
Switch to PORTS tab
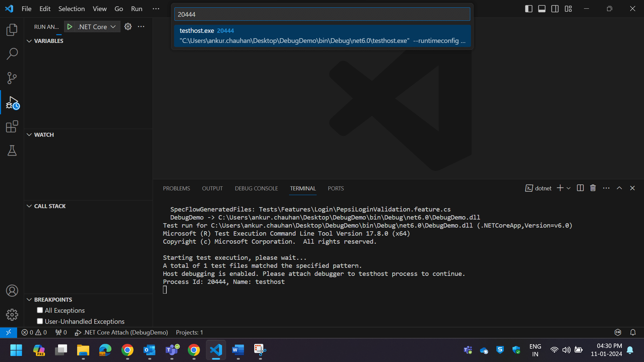tap(336, 188)
